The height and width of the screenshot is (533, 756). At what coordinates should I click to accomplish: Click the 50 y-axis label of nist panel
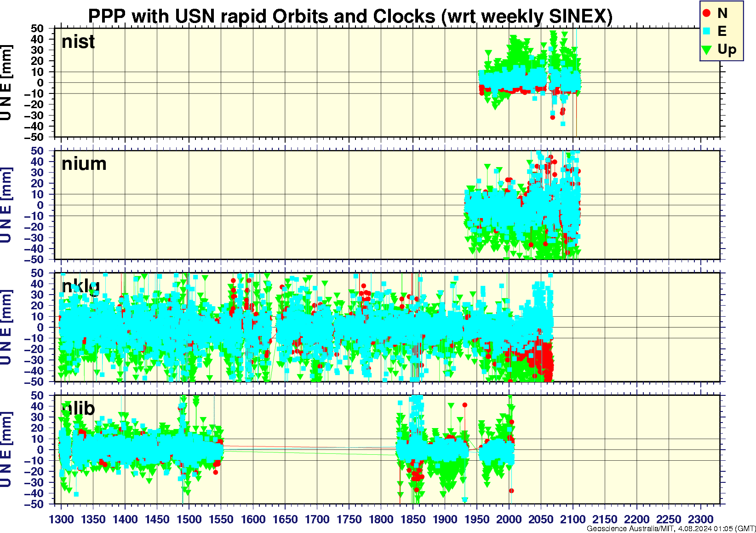37,29
